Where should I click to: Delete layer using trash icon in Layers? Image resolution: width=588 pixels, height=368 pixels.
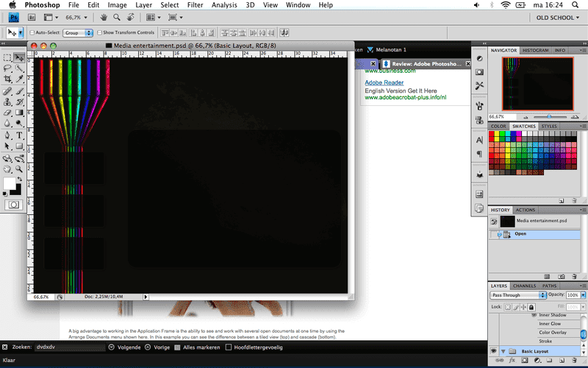click(x=573, y=361)
